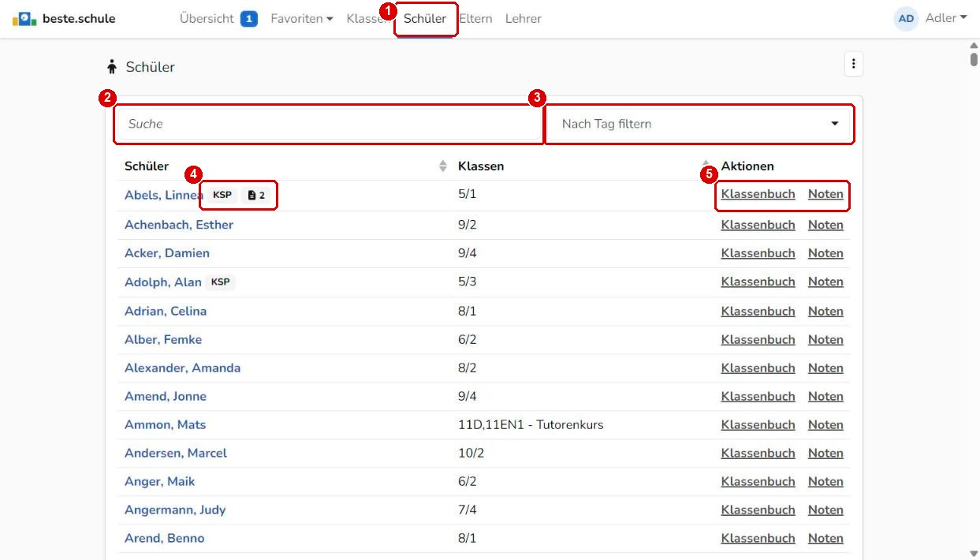This screenshot has height=560, width=980.
Task: Open the Lehrer section
Action: (524, 18)
